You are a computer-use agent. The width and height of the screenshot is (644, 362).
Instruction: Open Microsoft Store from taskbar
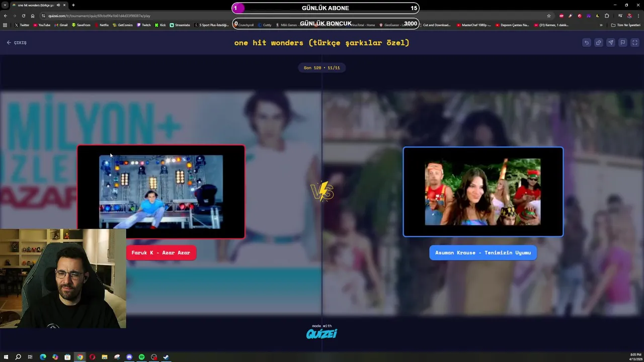click(67, 357)
